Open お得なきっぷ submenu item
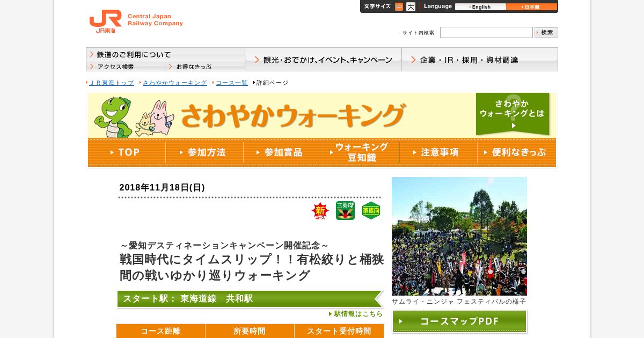The height and width of the screenshot is (338, 644). (205, 67)
